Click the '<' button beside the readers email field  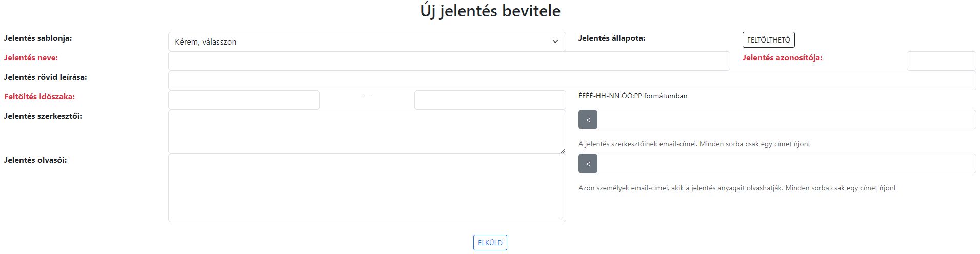[x=588, y=163]
